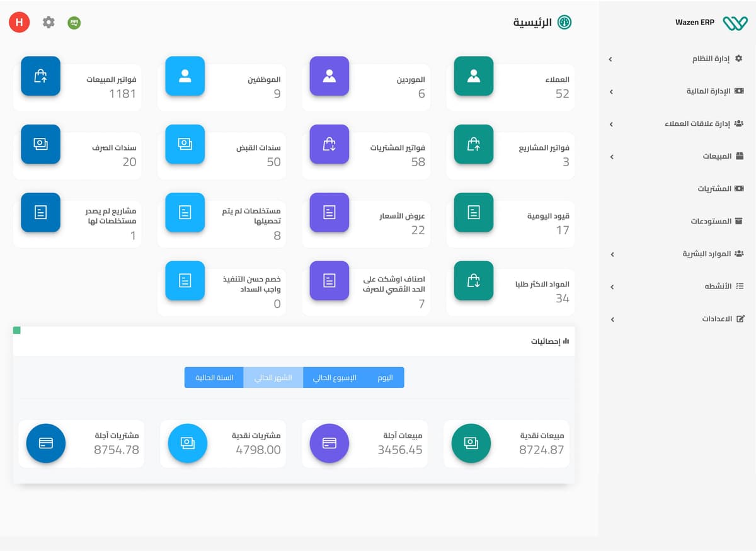Viewport: 756px width, 551px height.
Task: Click the green customers (العملاء) card icon
Action: (474, 76)
